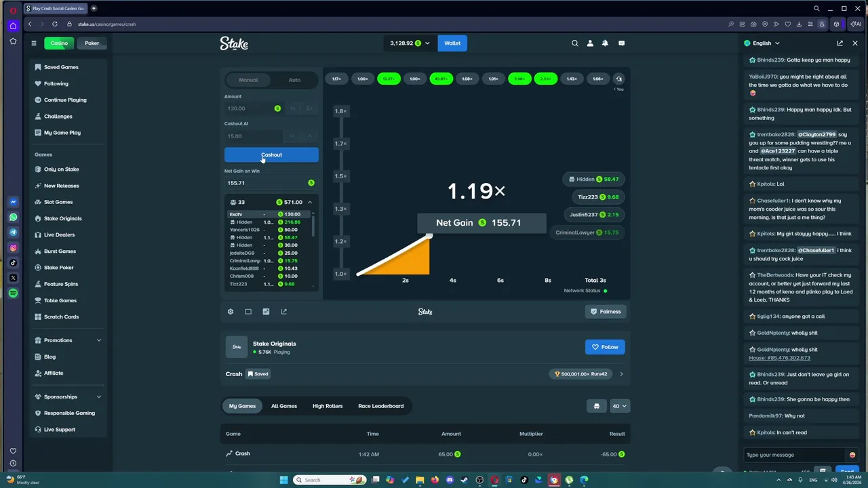Screen dimensions: 868x488
Task: Select the Race Leaderboard tab
Action: point(381,406)
